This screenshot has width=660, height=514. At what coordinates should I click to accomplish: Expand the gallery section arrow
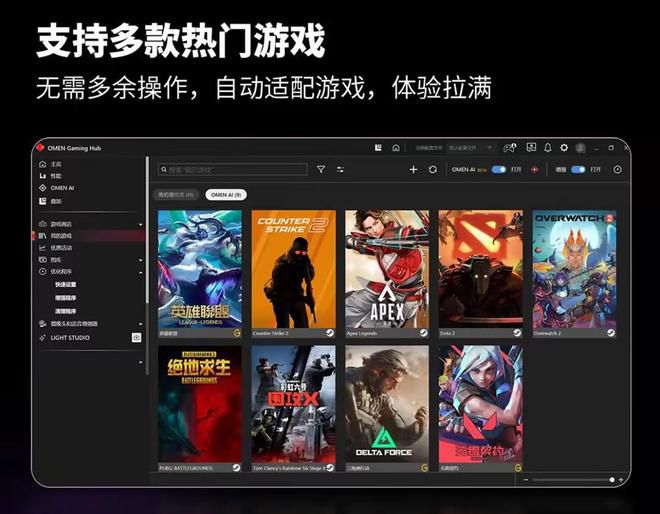[141, 260]
